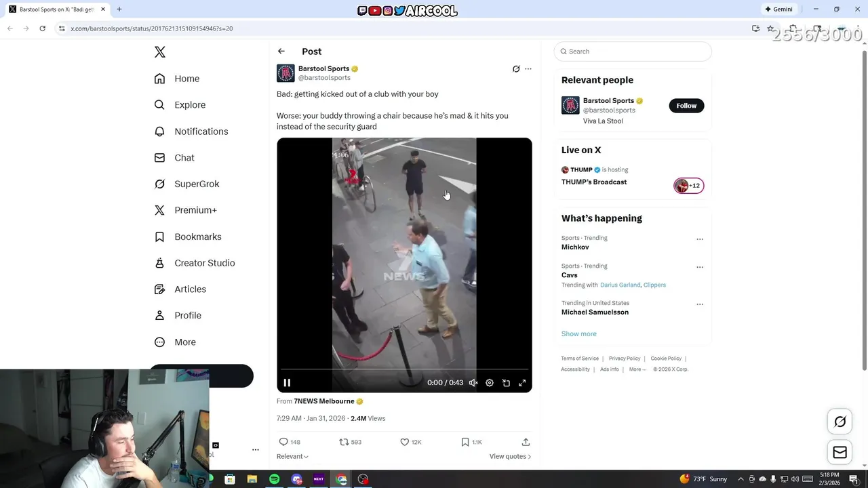Reply to the post (148)
Image resolution: width=868 pixels, height=488 pixels.
290,442
